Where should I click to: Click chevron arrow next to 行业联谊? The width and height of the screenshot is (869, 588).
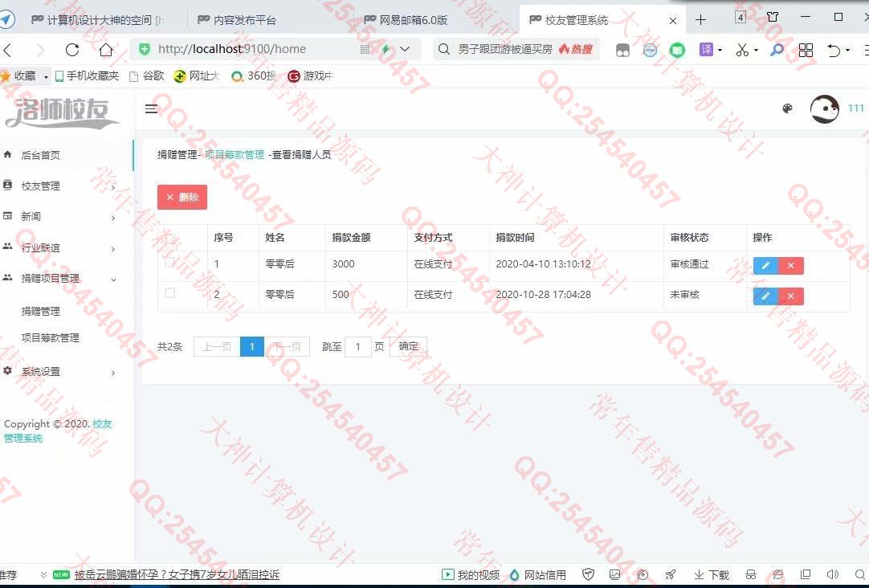tap(113, 249)
